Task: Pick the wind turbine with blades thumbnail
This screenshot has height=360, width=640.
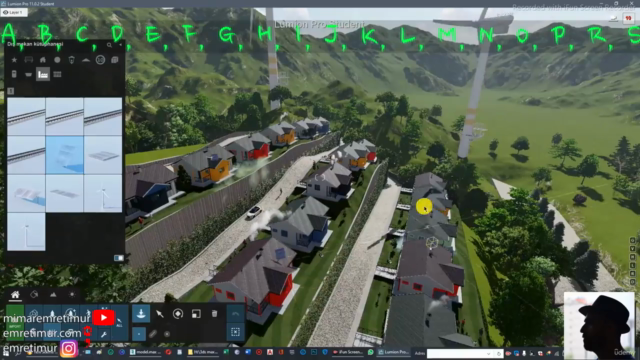Action: coord(103,193)
